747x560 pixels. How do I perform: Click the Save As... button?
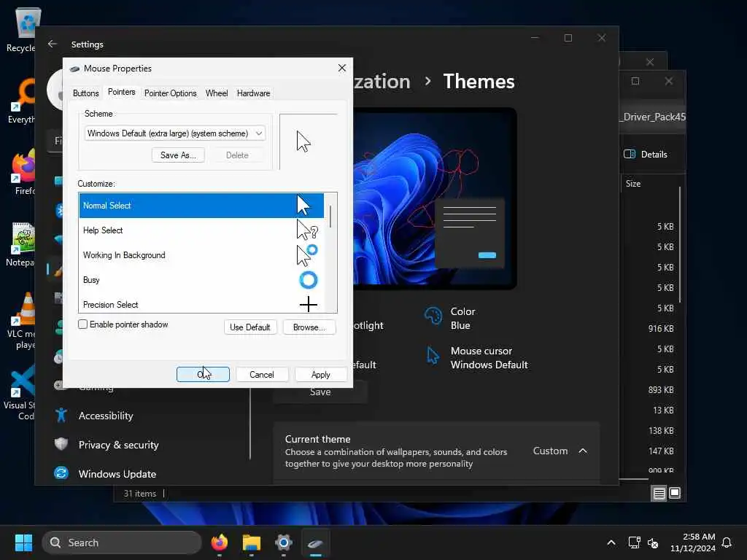pyautogui.click(x=178, y=155)
